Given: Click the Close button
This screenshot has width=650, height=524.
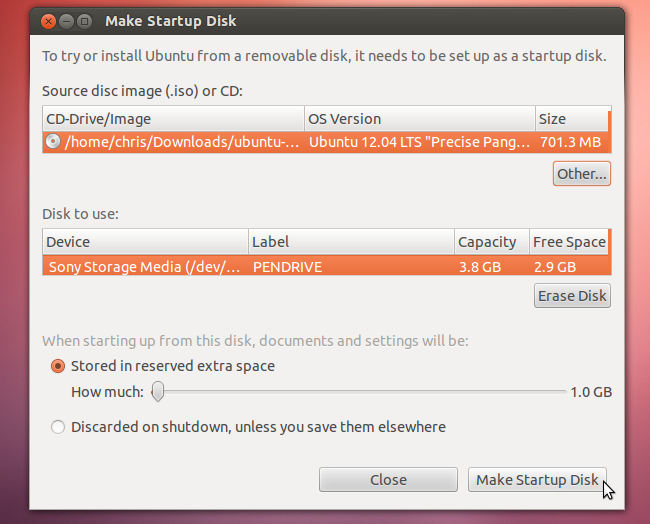Looking at the screenshot, I should 388,480.
